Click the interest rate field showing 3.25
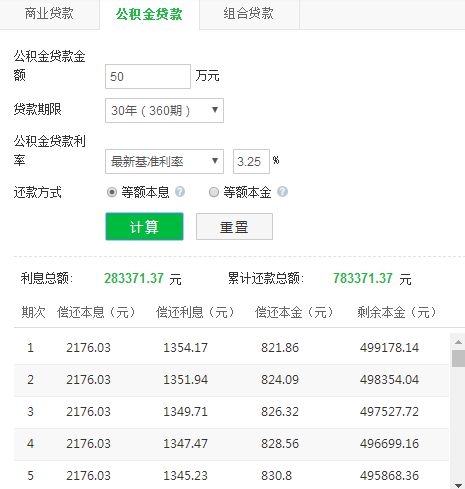 [251, 161]
